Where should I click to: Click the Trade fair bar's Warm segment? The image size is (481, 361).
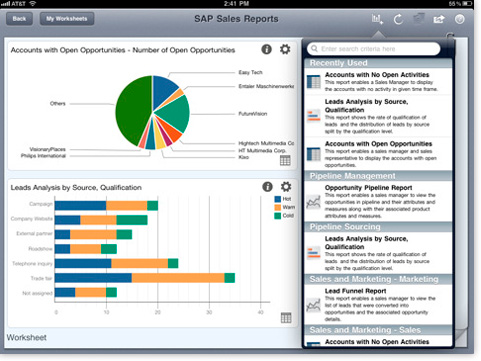pos(178,278)
